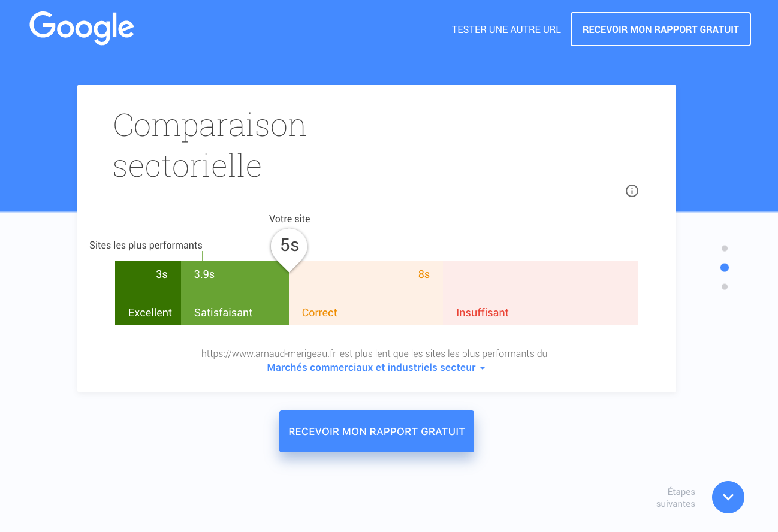Open the 'Marchés commerciaux et industriels' sector dropdown
Image resolution: width=778 pixels, height=532 pixels.
[x=371, y=368]
